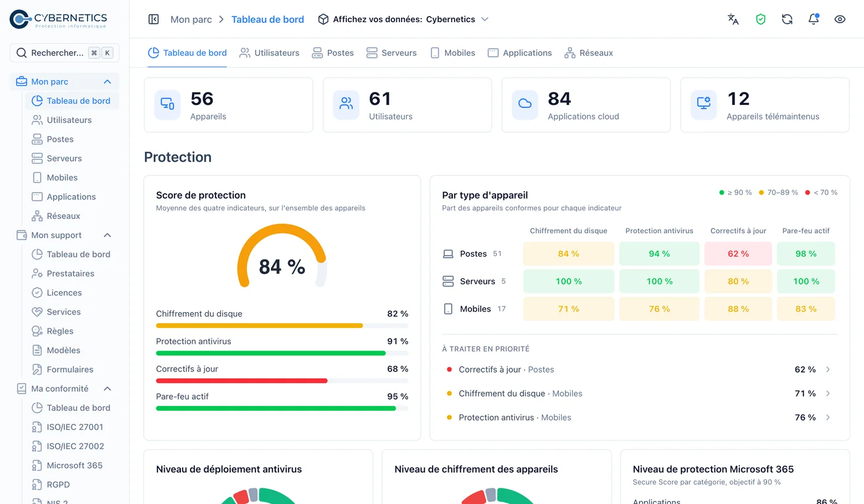Click the 56 Appareils summary card

(228, 105)
